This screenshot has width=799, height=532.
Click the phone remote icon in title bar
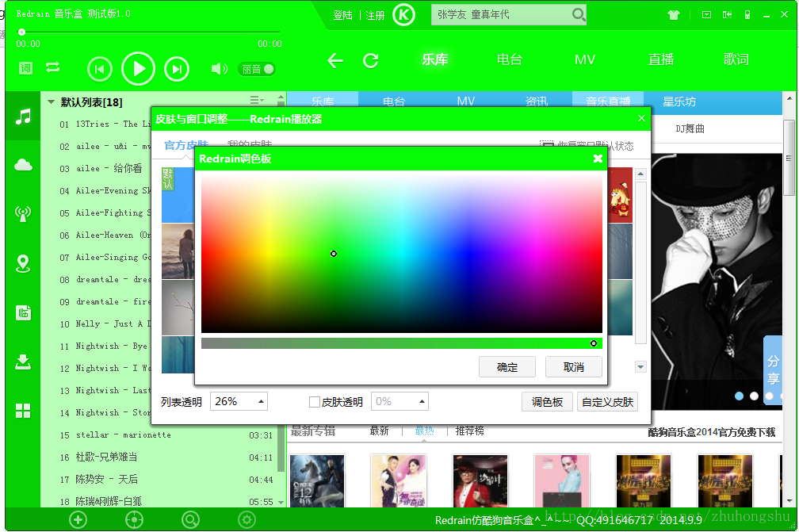(x=747, y=15)
